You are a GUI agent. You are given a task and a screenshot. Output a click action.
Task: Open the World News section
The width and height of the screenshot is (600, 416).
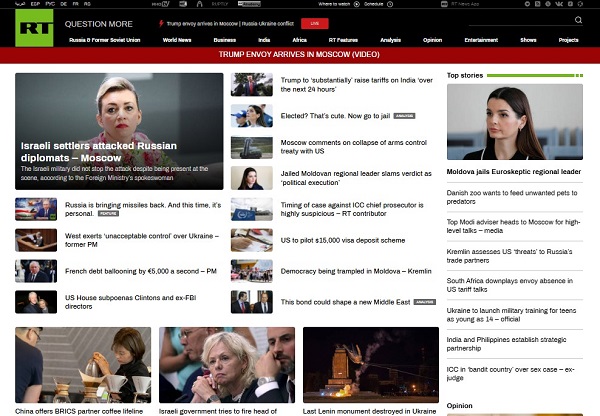coord(177,40)
